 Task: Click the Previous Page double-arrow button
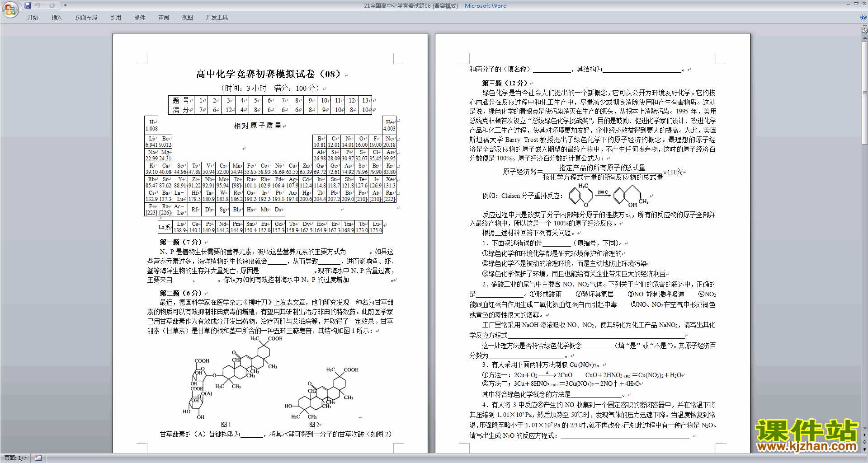click(x=865, y=435)
